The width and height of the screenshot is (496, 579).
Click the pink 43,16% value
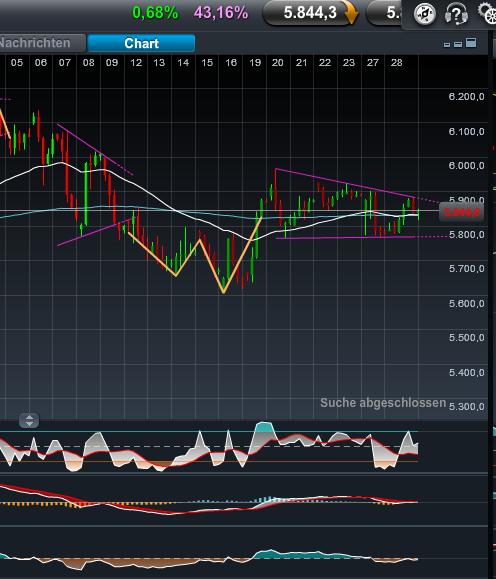[x=221, y=13]
